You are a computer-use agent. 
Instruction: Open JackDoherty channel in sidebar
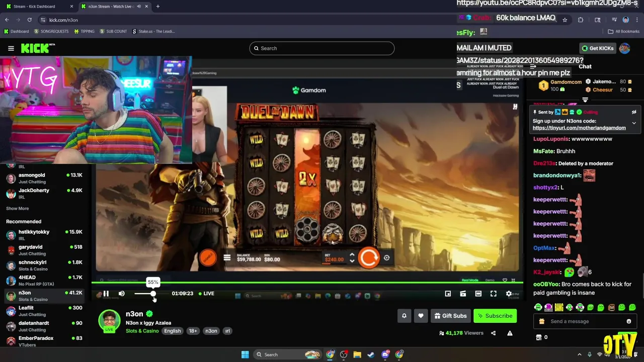click(x=45, y=194)
